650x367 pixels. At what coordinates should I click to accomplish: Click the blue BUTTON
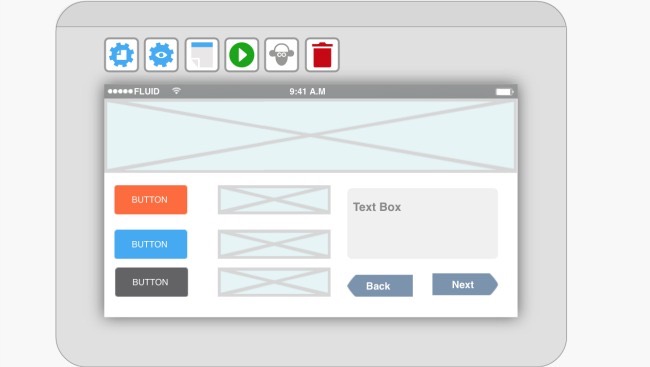tap(151, 244)
